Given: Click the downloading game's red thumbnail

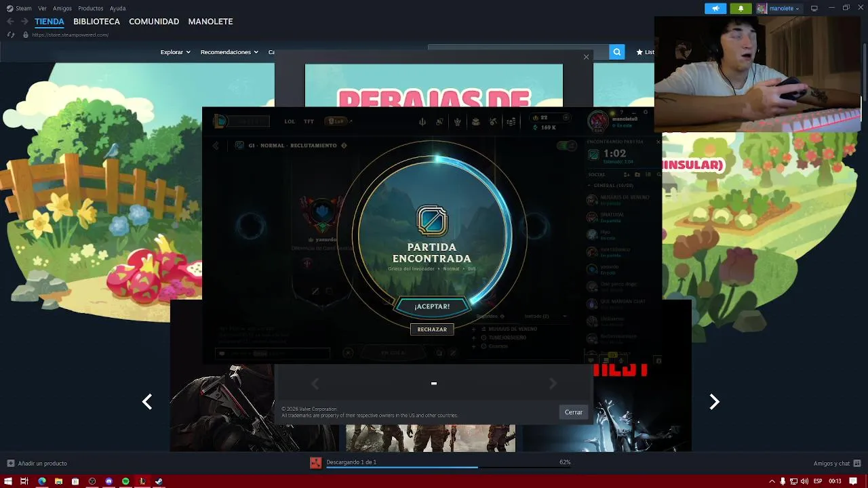Looking at the screenshot, I should tap(315, 463).
